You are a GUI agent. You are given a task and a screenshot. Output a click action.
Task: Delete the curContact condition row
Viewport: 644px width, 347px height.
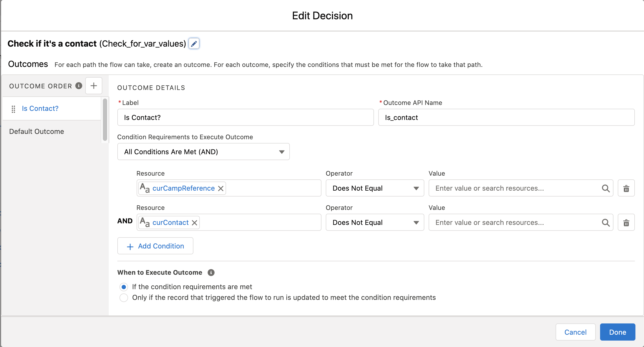click(x=626, y=222)
